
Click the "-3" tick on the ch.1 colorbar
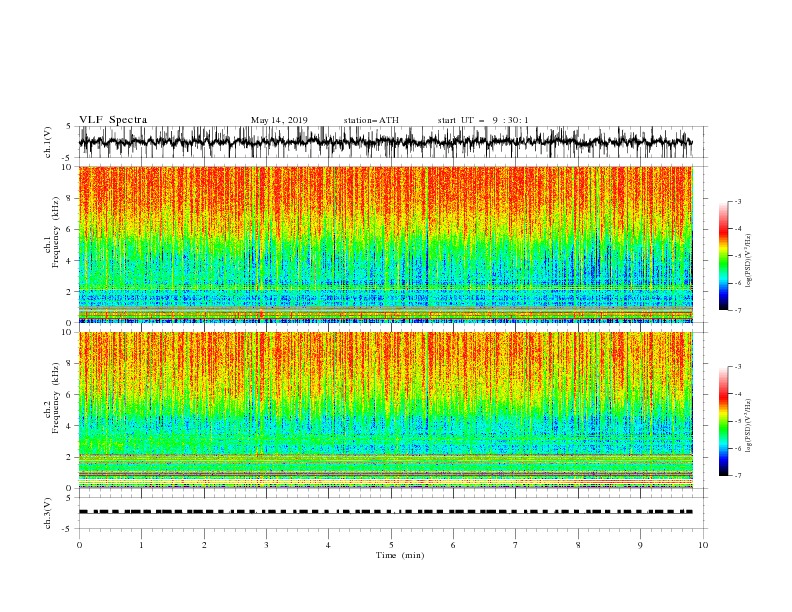click(x=737, y=201)
